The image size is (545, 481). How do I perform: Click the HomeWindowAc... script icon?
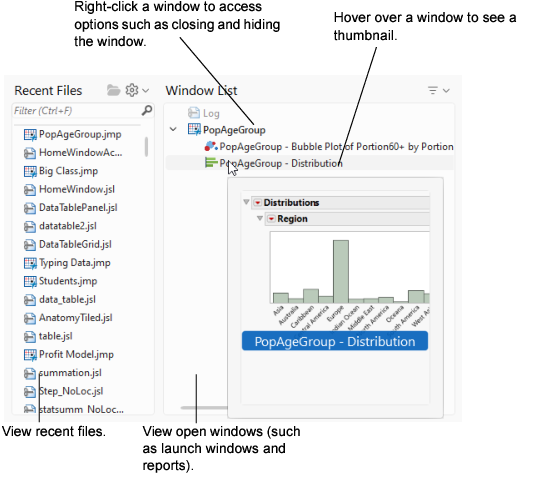(30, 153)
